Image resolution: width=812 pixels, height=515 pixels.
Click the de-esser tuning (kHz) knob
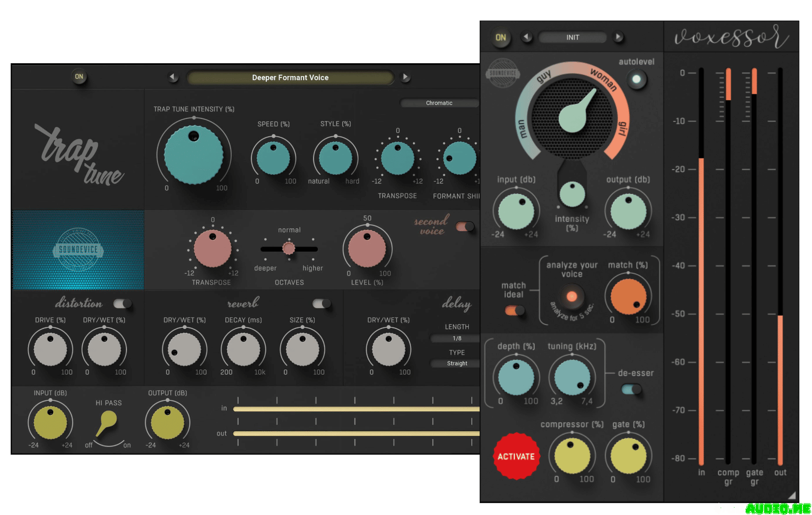click(572, 378)
